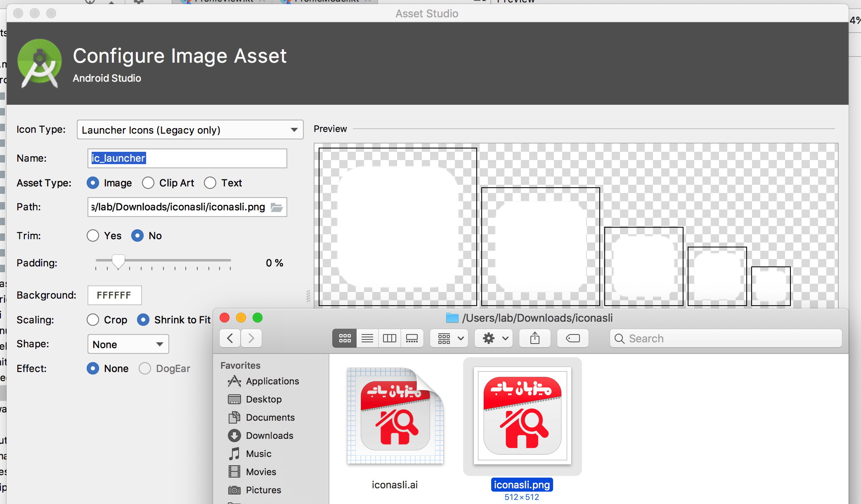Open the Shape dropdown
The image size is (861, 504).
(x=128, y=344)
